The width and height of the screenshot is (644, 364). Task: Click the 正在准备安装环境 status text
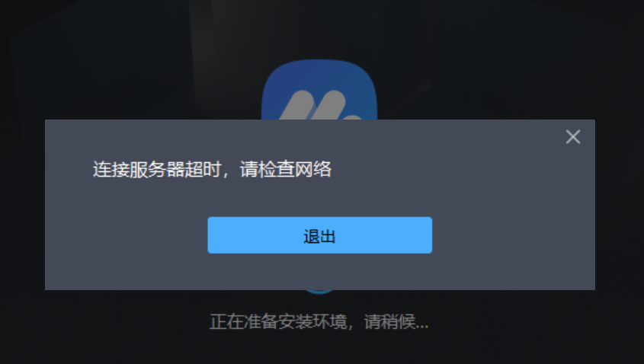click(x=278, y=321)
